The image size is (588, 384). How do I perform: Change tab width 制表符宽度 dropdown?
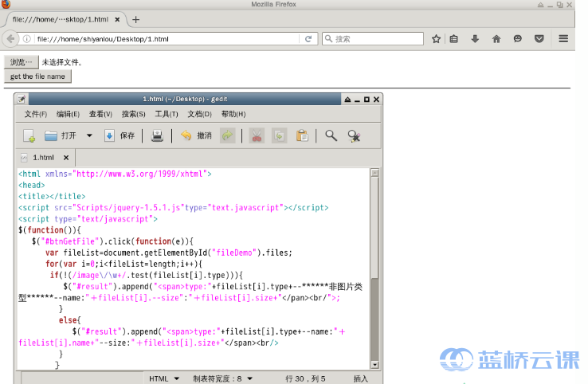pos(223,378)
